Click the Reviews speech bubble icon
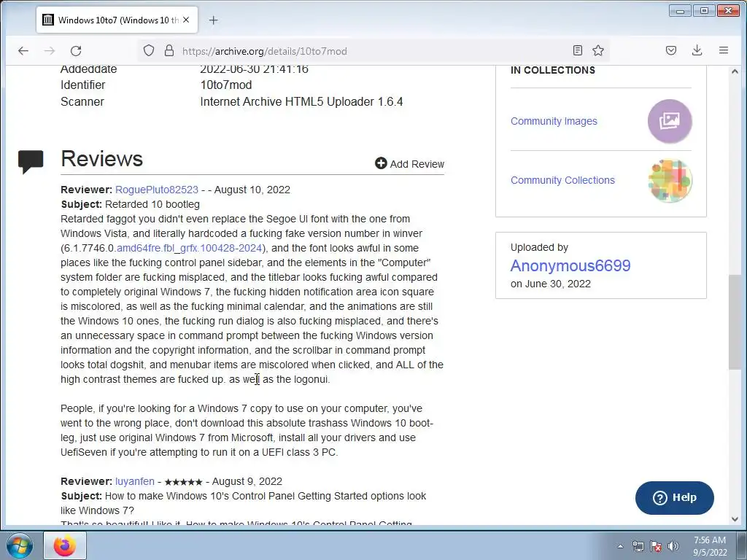 click(31, 161)
